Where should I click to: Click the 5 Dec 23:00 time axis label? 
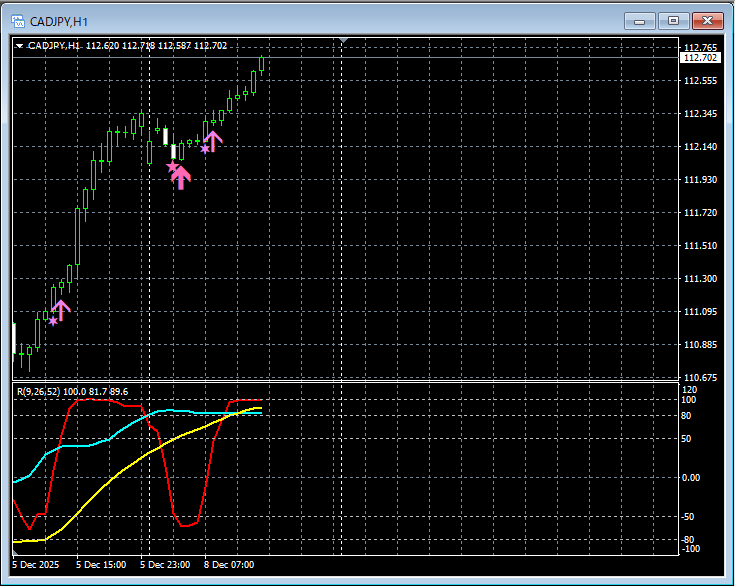coord(165,565)
